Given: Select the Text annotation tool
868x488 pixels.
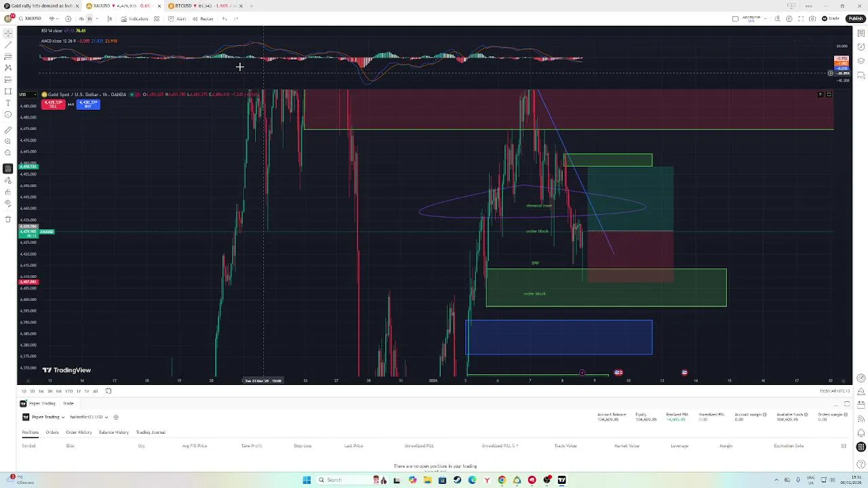Looking at the screenshot, I should coord(8,102).
